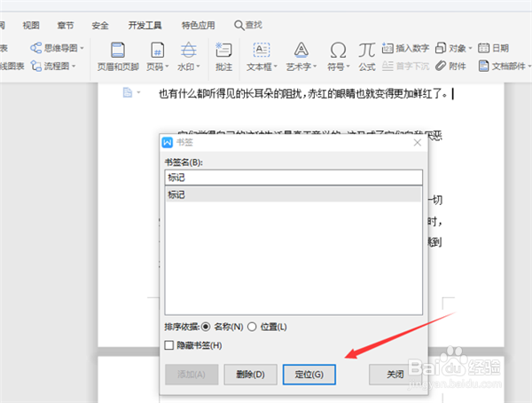This screenshot has height=403, width=532.
Task: Open the 章节 tab
Action: pyautogui.click(x=66, y=26)
